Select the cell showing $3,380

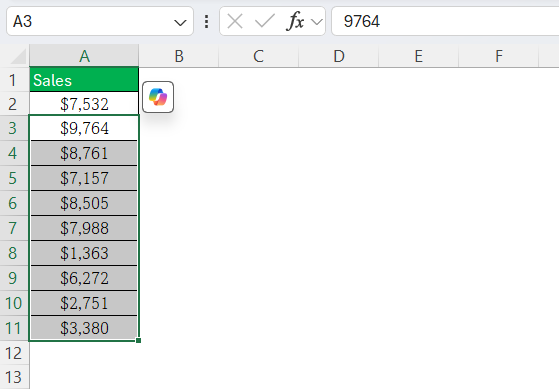pyautogui.click(x=84, y=328)
